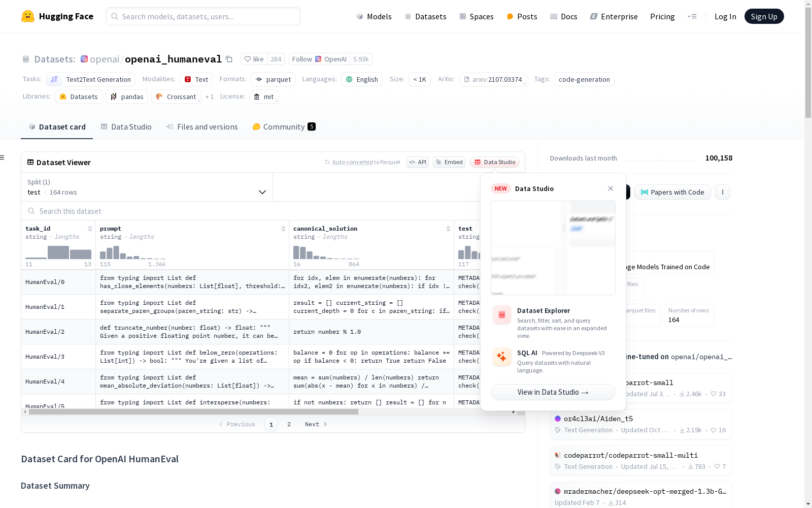Open SQL AI option
This screenshot has width=812, height=508.
coord(553,361)
